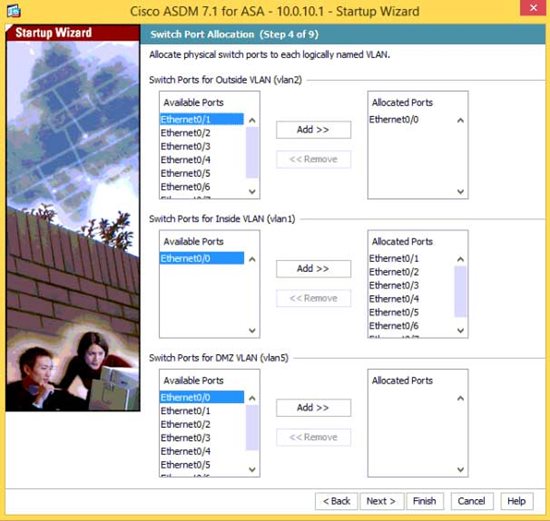Viewport: 550px width, 521px height.
Task: Click Inside VLAN allocated ports scrollbar thumb
Action: point(461,292)
